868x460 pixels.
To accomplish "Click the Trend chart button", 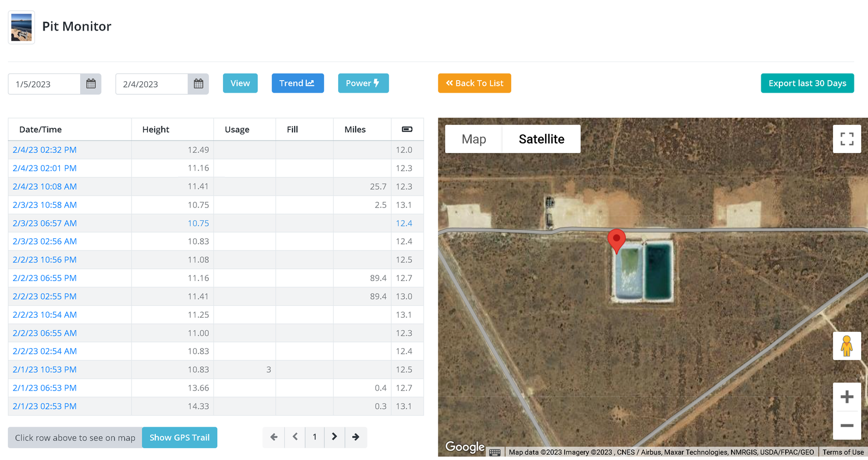I will [297, 83].
